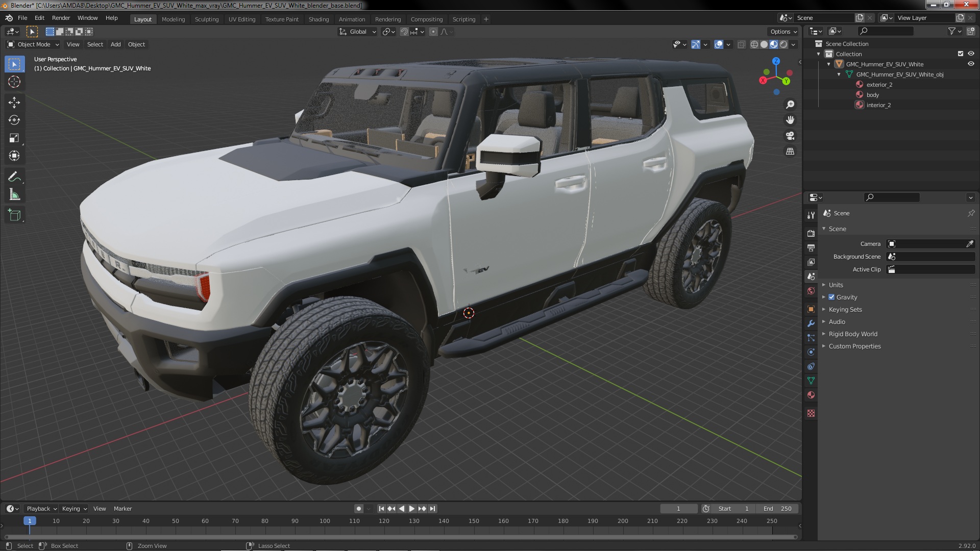Open the Playback dropdown in timeline

(41, 509)
